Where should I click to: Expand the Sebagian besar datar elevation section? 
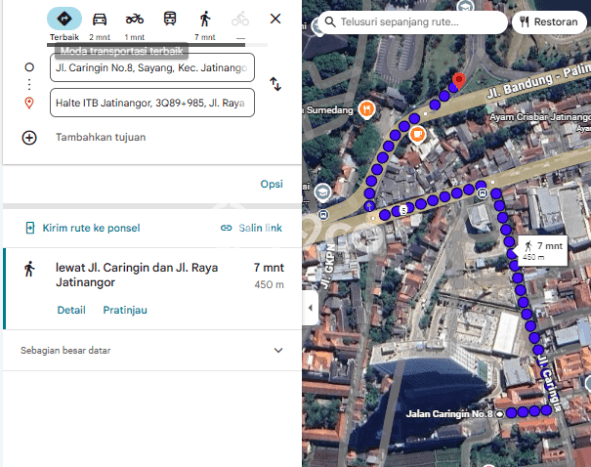click(152, 350)
